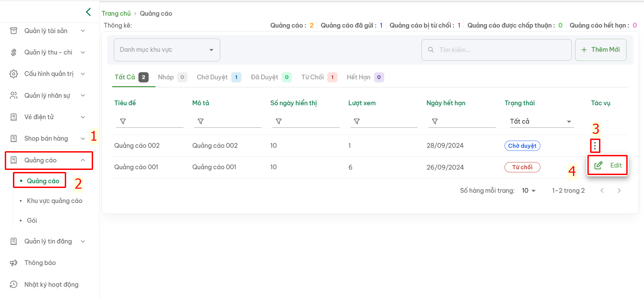Click the Cấu hình quản trị gear icon

14,74
